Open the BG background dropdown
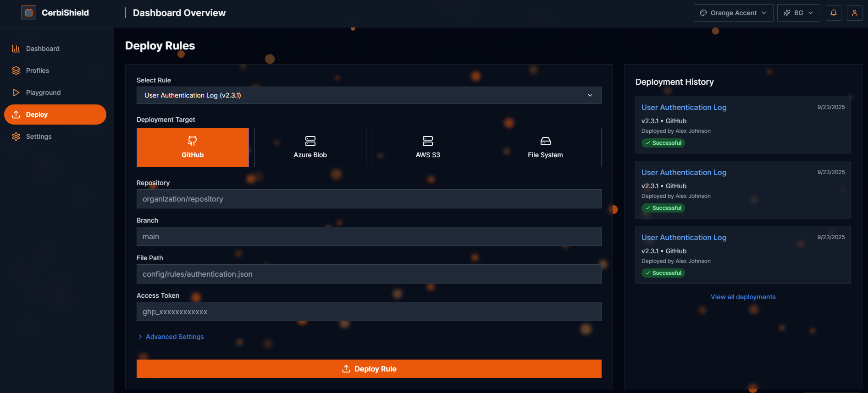 click(x=798, y=13)
